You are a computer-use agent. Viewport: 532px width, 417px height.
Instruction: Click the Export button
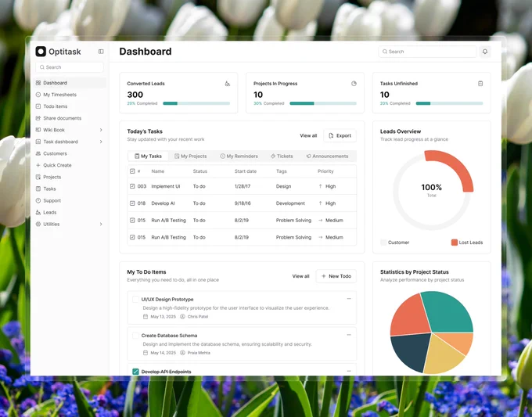[x=340, y=135]
